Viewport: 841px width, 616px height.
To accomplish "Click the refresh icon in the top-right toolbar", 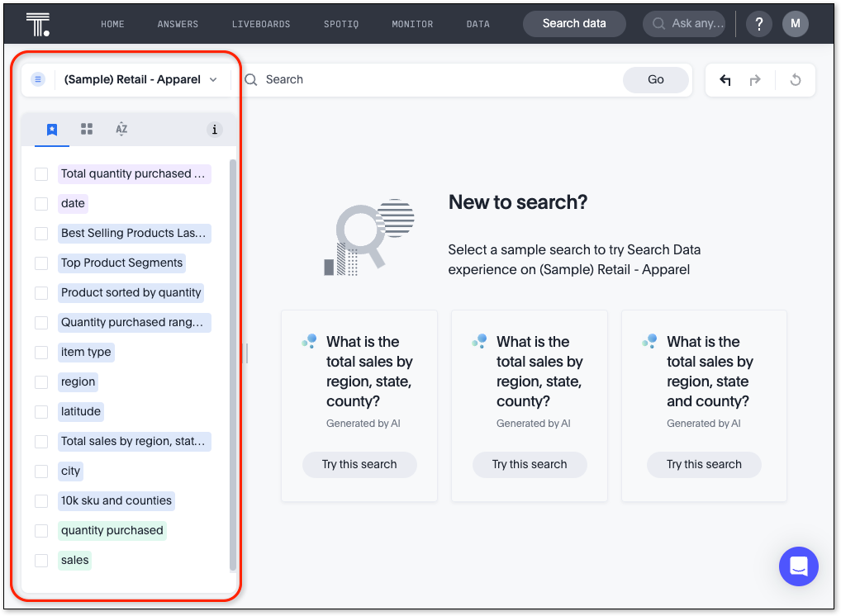I will click(795, 79).
